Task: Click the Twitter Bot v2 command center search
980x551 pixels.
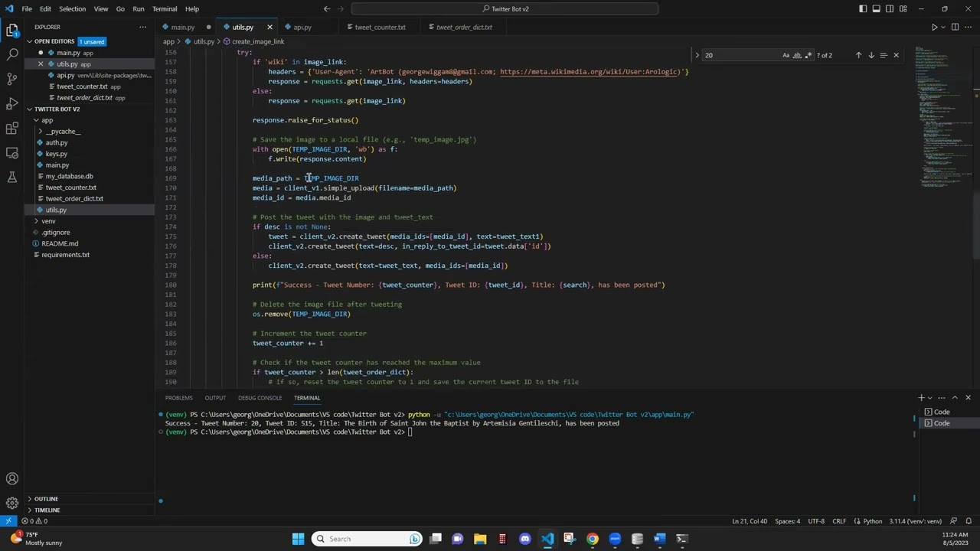Action: (505, 9)
